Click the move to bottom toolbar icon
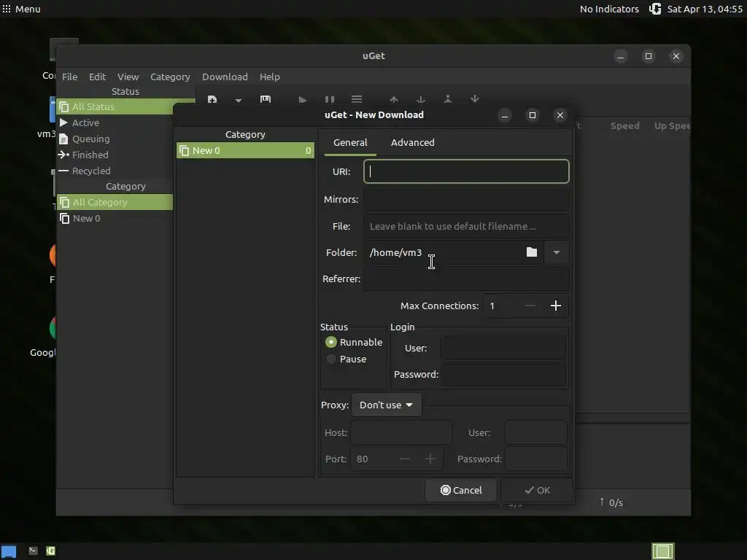 (474, 99)
